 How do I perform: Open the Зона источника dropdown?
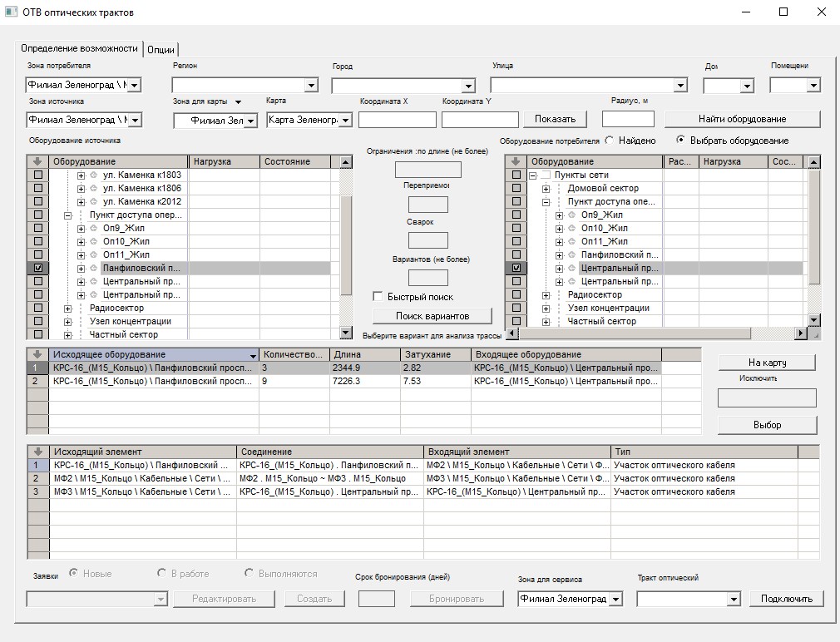pyautogui.click(x=135, y=120)
